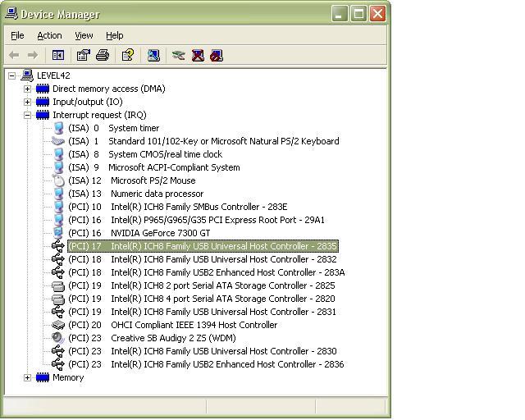
Task: Expand Direct memory access (DMA)
Action: 27,89
